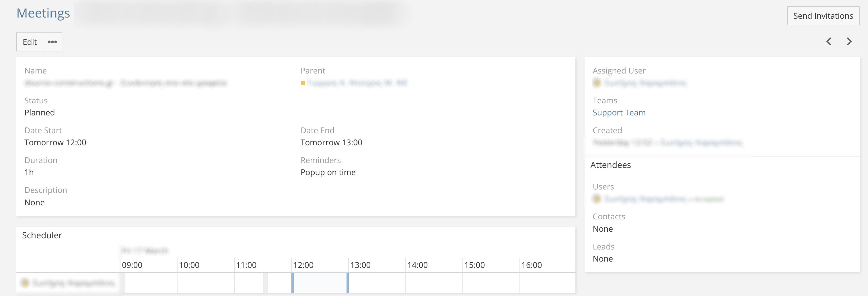Click the Date Start value Tomorrow 12:00

55,143
